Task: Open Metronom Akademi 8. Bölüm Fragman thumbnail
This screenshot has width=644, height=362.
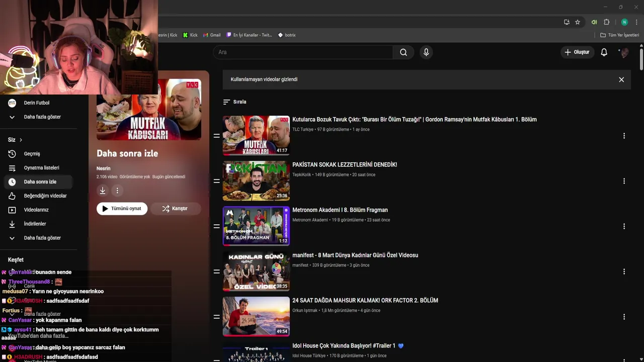Action: click(x=256, y=226)
